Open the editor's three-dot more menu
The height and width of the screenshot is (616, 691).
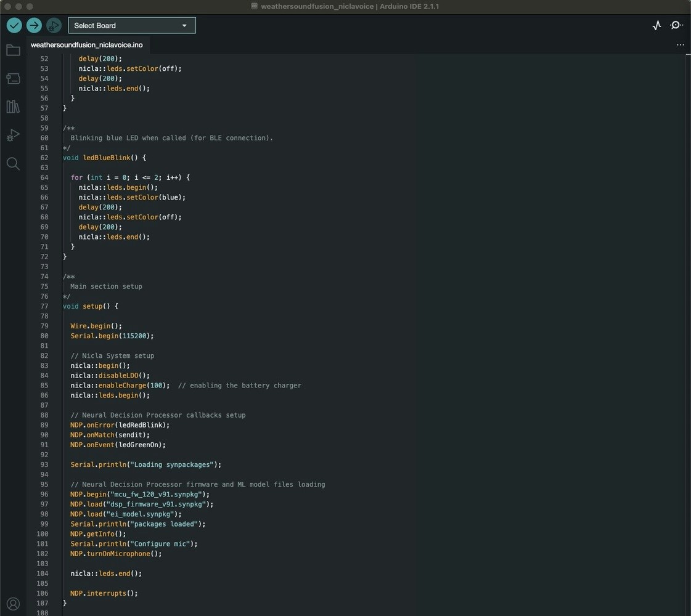(x=680, y=45)
